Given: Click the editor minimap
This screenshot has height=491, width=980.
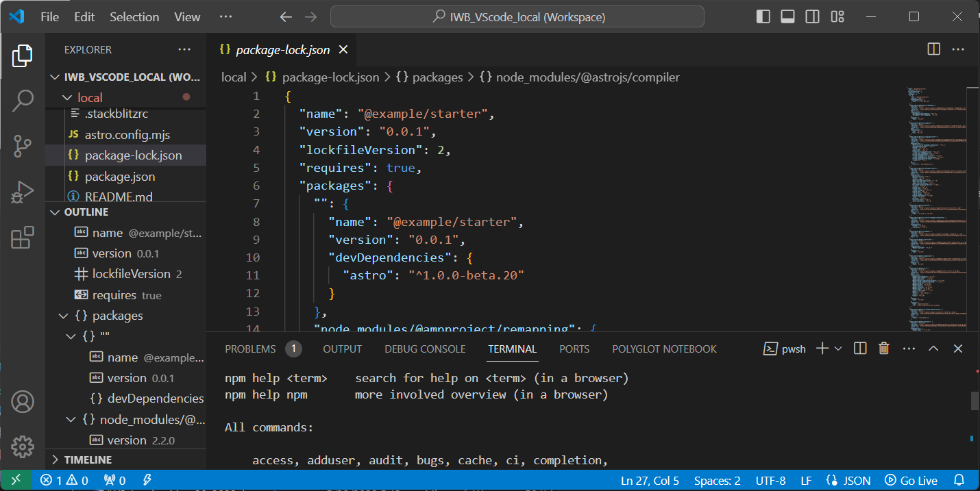Looking at the screenshot, I should tap(936, 209).
